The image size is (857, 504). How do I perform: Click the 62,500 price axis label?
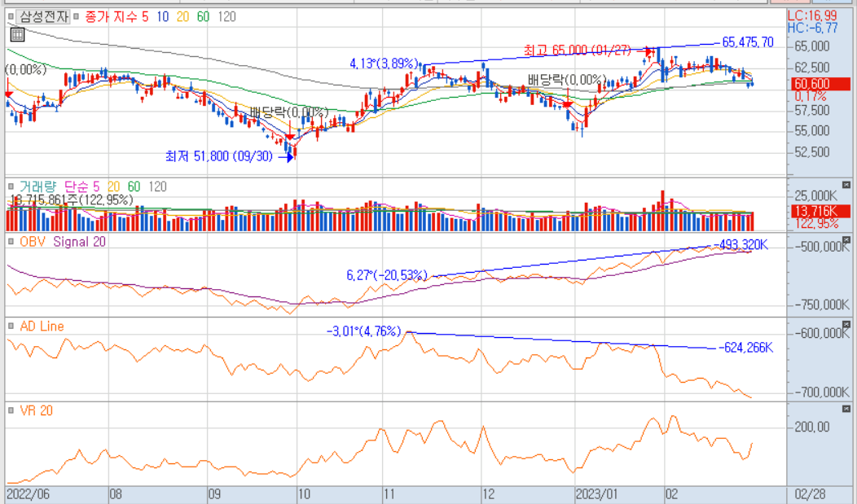(x=812, y=68)
